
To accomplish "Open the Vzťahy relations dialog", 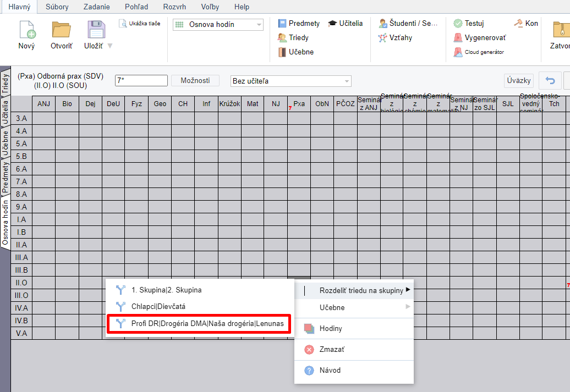I will click(395, 37).
